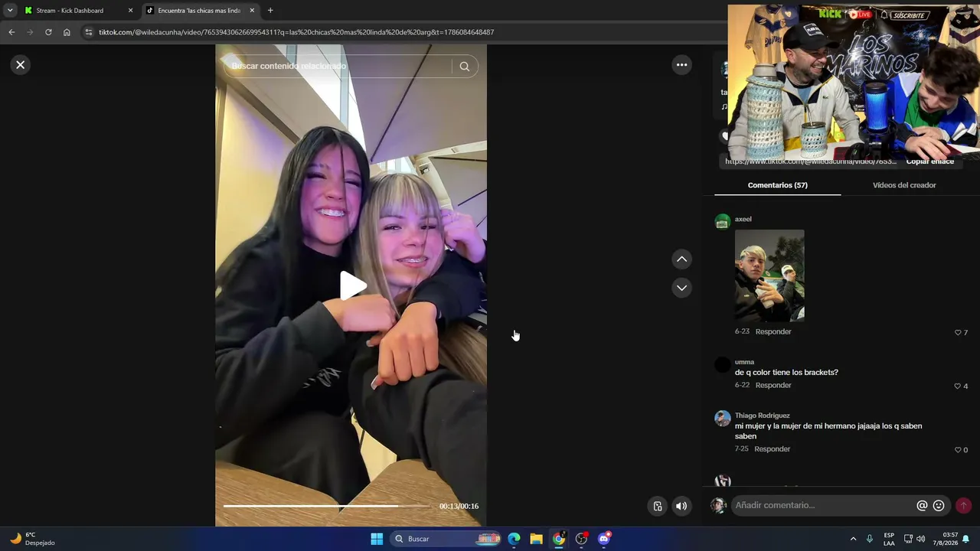Open OBS Studio from taskbar
The height and width of the screenshot is (551, 980).
[x=581, y=539]
